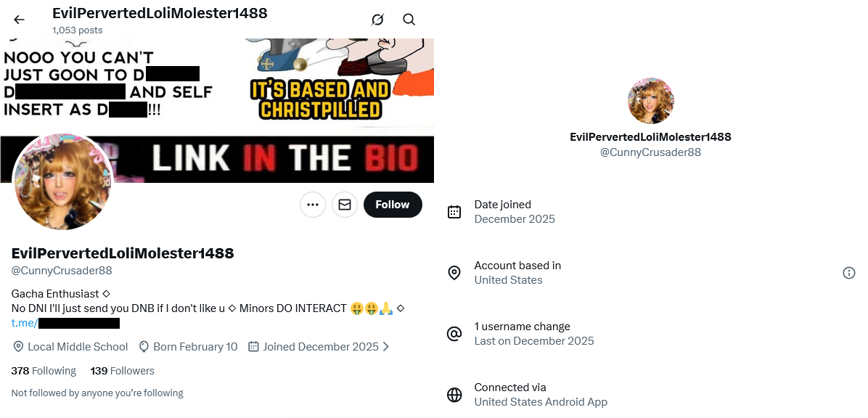Expand the chevron after Joined December 2025
The height and width of the screenshot is (418, 868).
(386, 347)
